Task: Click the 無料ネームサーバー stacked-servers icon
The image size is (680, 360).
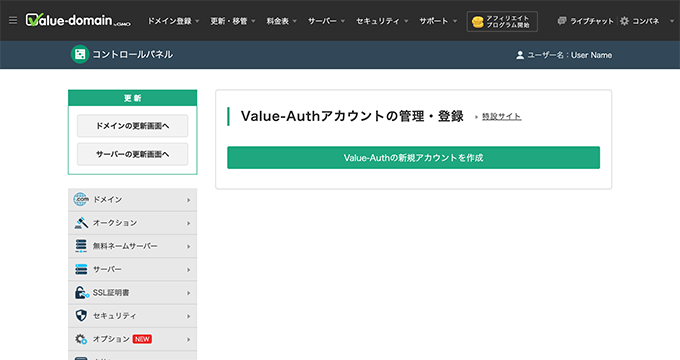Action: coord(81,246)
